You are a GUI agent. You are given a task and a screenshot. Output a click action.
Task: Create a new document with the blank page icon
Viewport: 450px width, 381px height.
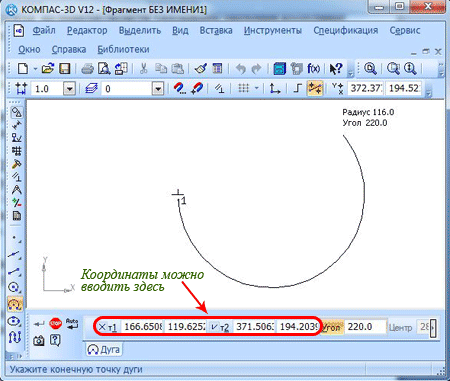tap(23, 69)
